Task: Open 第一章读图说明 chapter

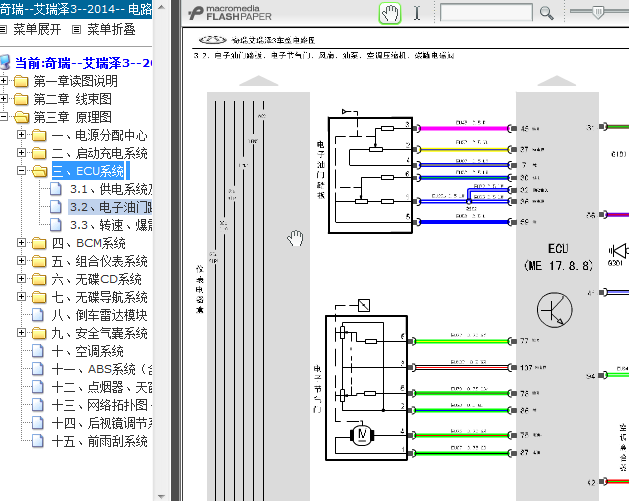Action: (75, 81)
